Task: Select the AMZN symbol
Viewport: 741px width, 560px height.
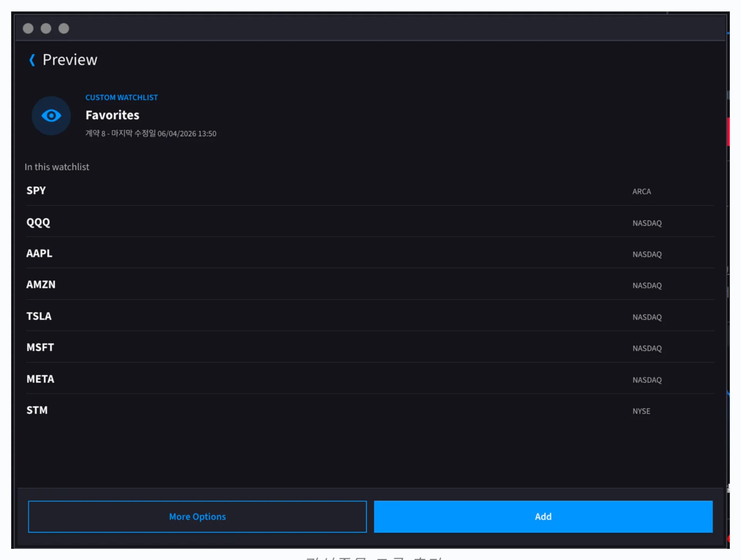Action: (x=41, y=285)
